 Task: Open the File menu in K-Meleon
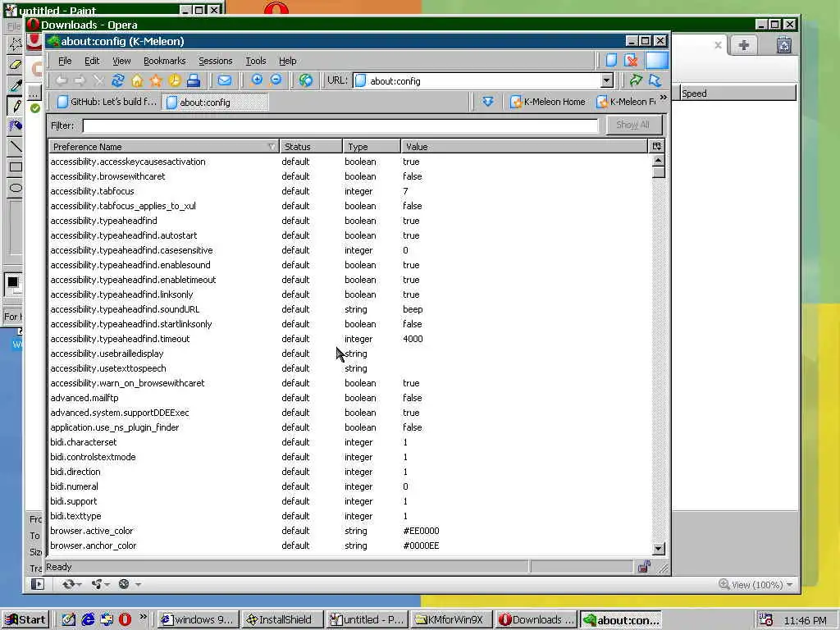(65, 61)
